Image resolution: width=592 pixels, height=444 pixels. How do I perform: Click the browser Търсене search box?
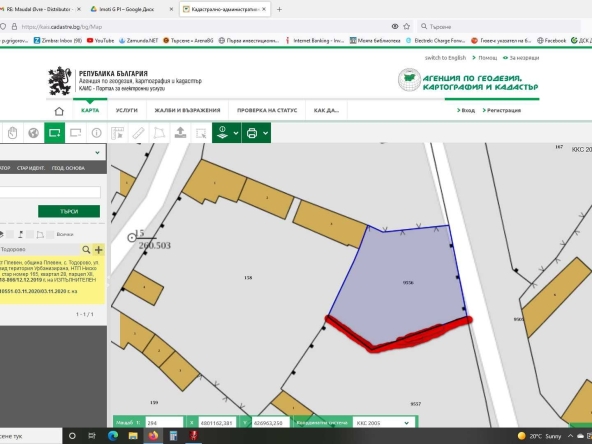[x=498, y=26]
